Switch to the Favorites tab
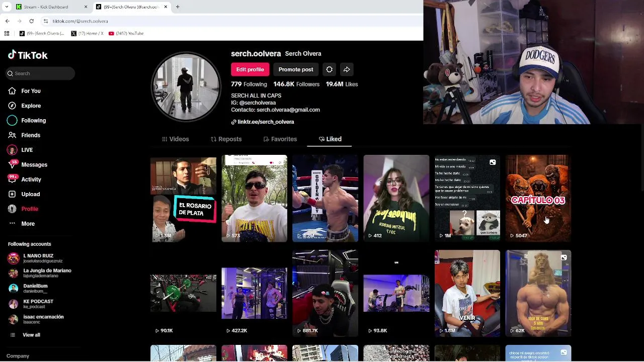The image size is (644, 362). point(280,139)
